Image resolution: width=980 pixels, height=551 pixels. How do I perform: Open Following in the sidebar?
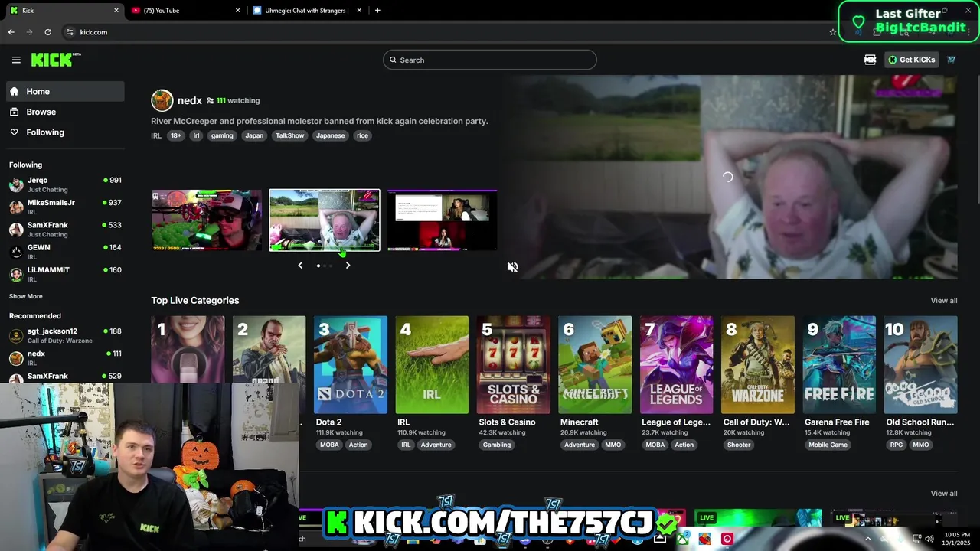pyautogui.click(x=65, y=132)
